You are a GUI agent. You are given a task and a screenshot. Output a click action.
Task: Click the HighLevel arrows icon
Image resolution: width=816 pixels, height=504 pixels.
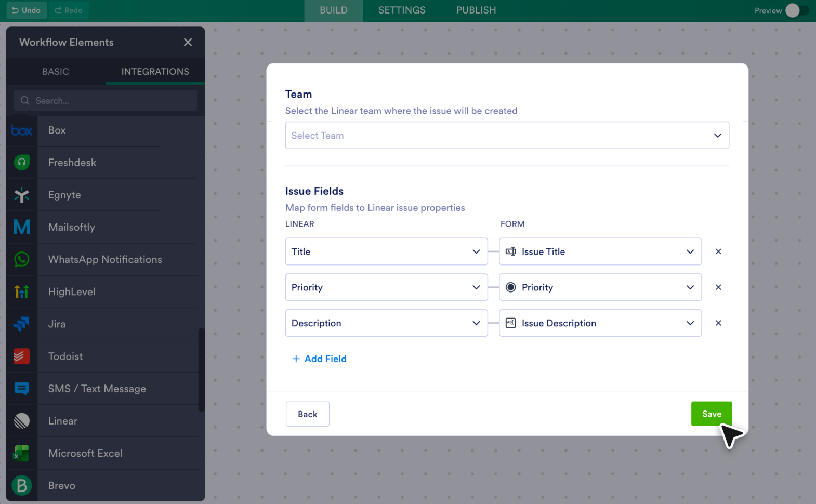pos(22,291)
